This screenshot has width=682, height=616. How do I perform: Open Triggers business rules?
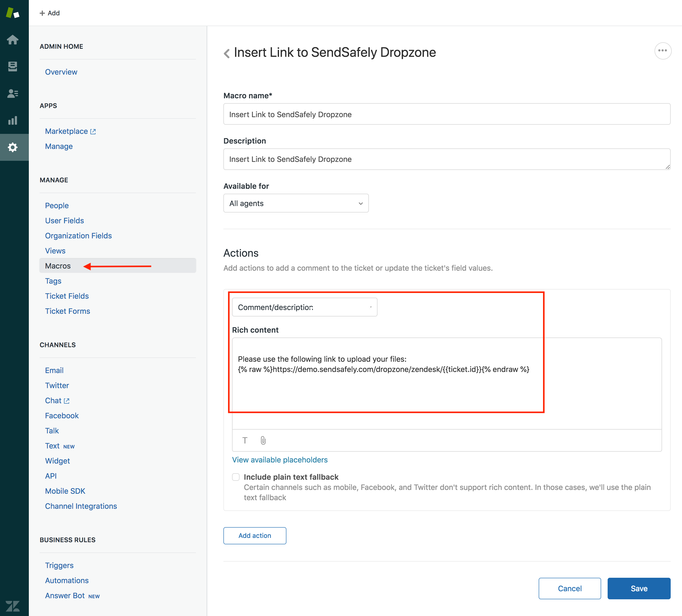pos(59,565)
